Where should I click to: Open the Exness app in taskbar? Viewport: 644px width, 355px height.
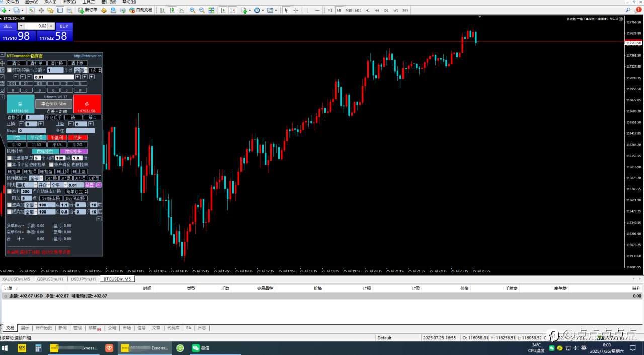click(22, 348)
